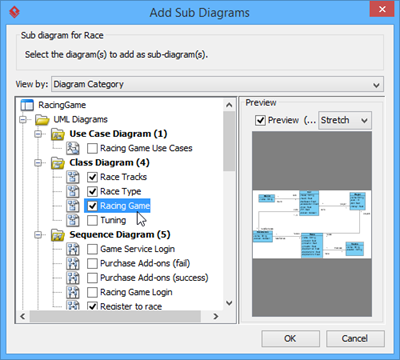Collapse the Sequence Diagram node
This screenshot has height=360, width=400.
(38, 235)
